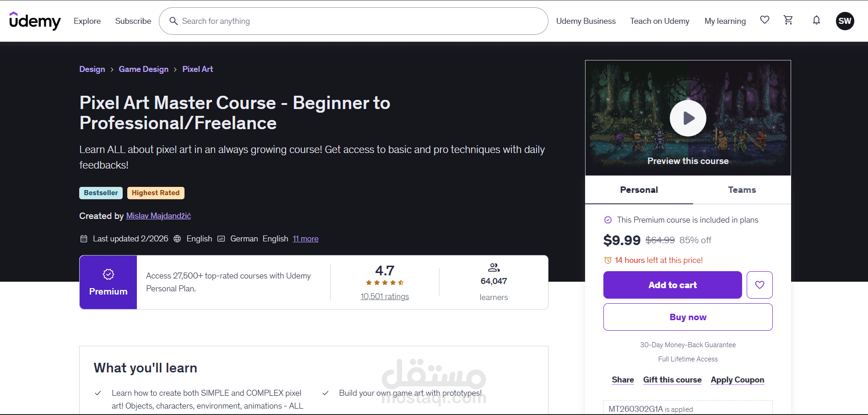Click the Buy now button
Screen dimensions: 868x415
coord(688,317)
